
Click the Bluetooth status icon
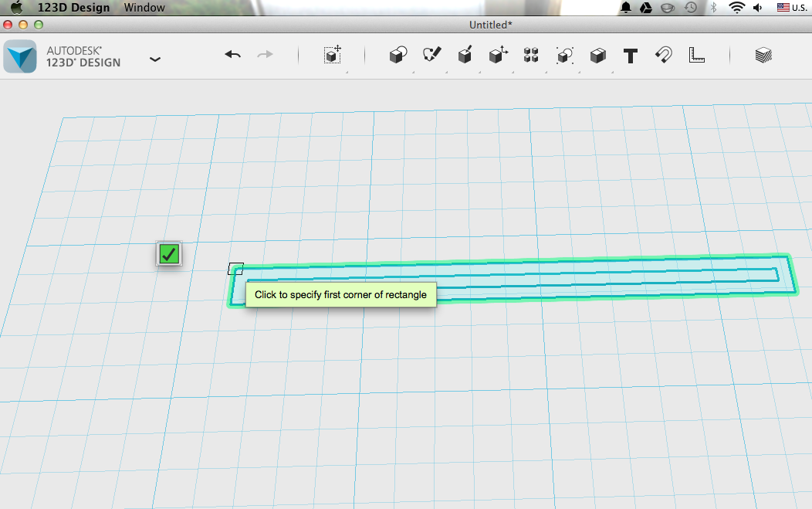(713, 7)
